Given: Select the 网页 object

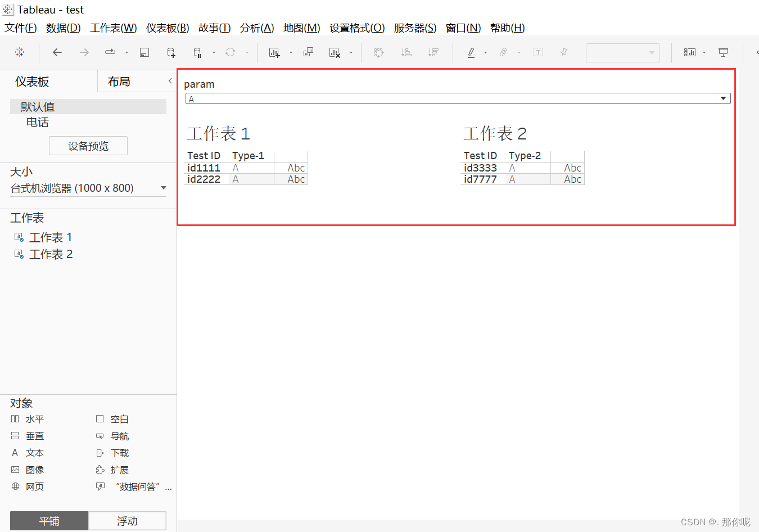Looking at the screenshot, I should 28,486.
